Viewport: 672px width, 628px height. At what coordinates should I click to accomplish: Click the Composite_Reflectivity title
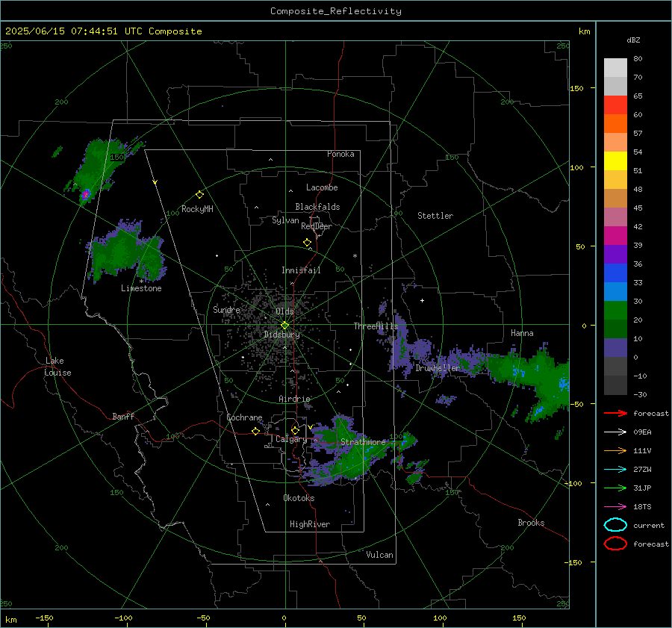[336, 11]
